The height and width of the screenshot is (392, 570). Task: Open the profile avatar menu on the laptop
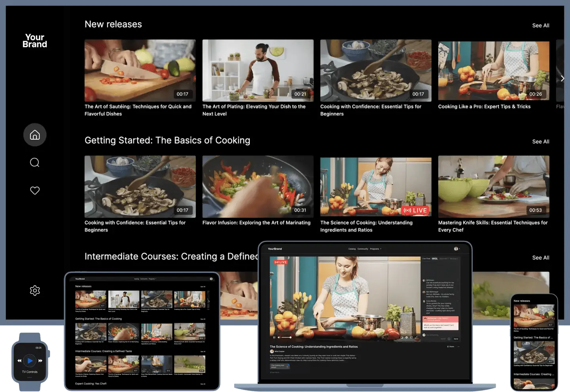point(456,249)
